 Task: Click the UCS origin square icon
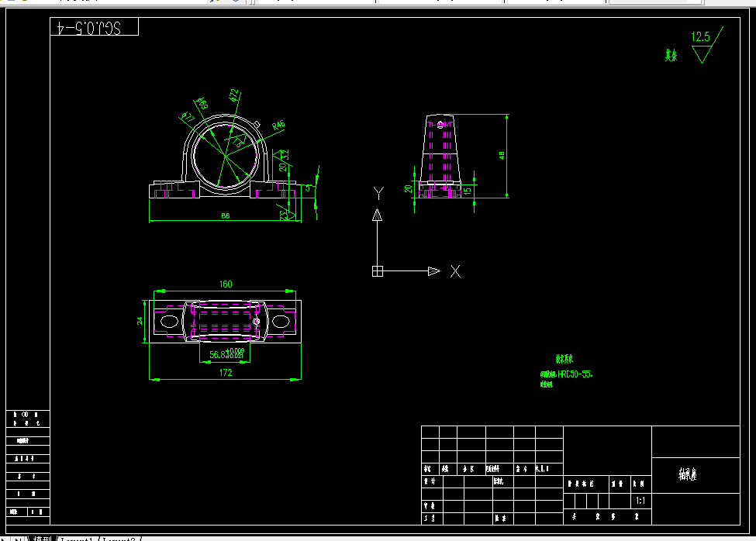(378, 271)
